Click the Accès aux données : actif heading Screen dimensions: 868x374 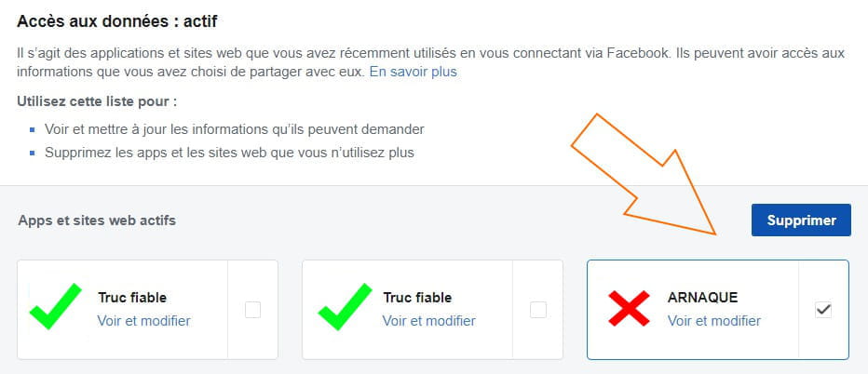coord(117,22)
